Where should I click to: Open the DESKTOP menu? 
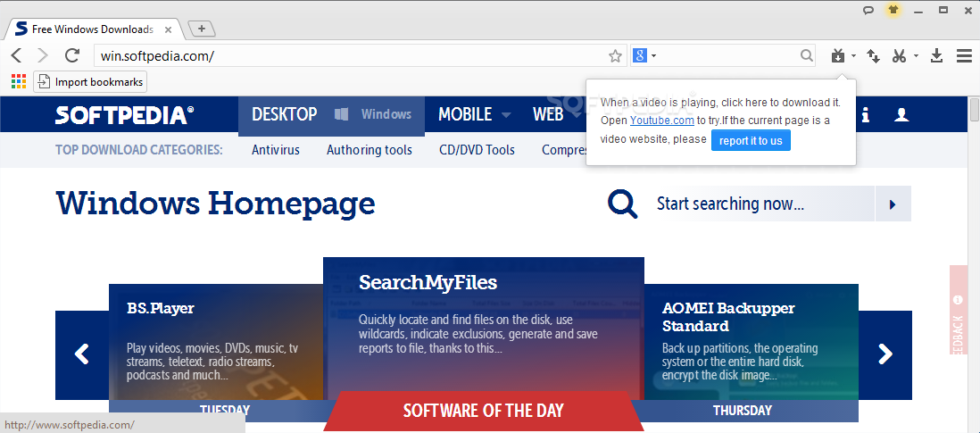285,114
